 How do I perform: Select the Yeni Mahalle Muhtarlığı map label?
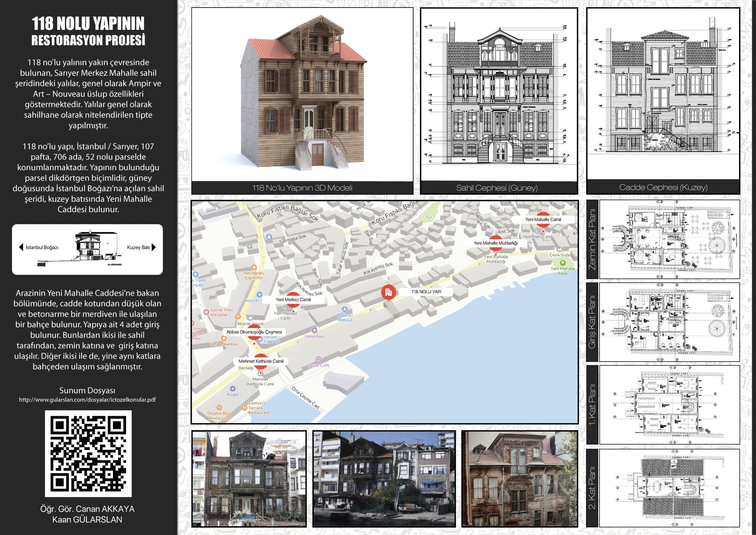point(496,243)
